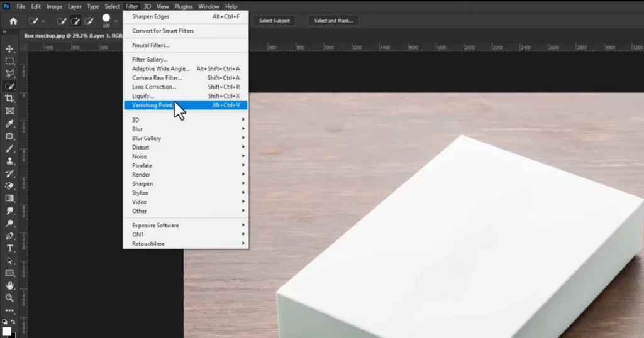Click the foreground color swatch
Image resolution: width=644 pixels, height=338 pixels.
click(6, 332)
